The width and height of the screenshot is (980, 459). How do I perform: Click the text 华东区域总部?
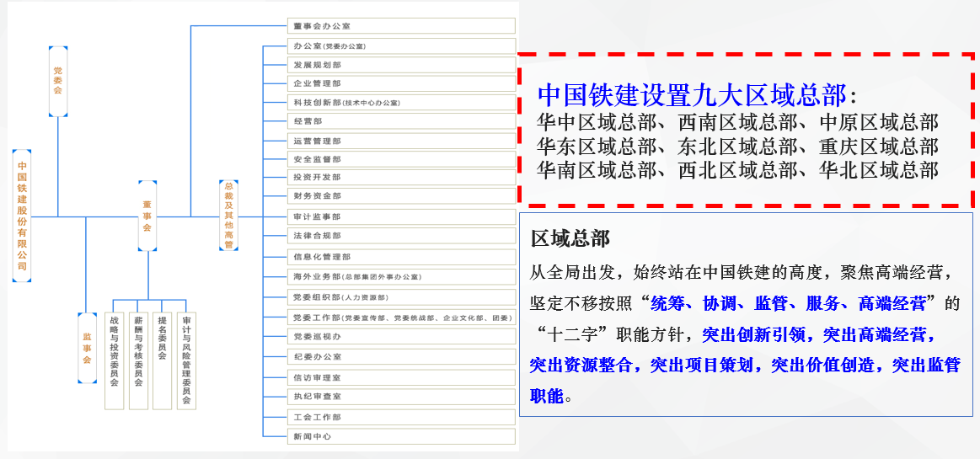click(x=597, y=146)
